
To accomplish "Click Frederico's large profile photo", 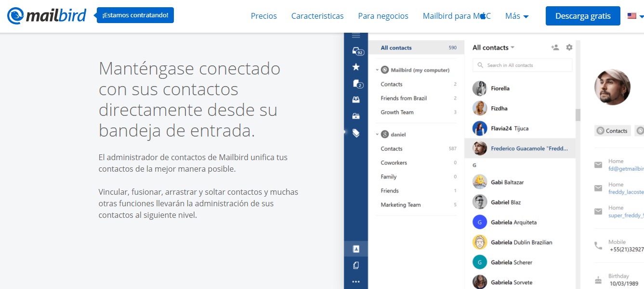I will coord(612,87).
